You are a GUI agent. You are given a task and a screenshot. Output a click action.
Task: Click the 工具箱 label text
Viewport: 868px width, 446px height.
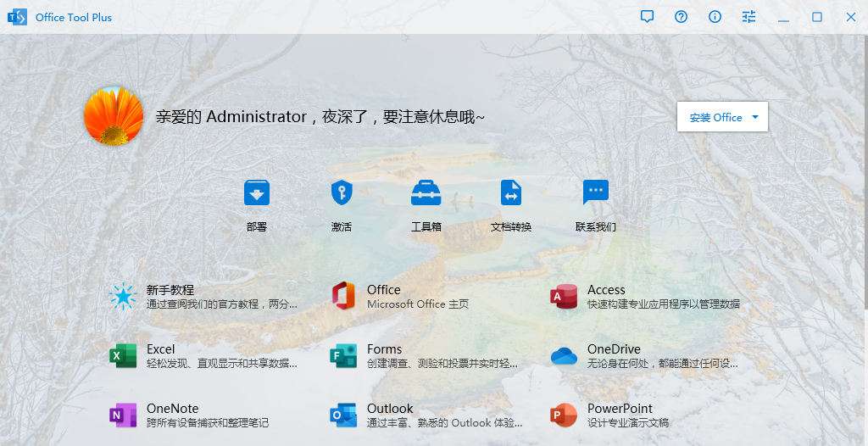[426, 226]
